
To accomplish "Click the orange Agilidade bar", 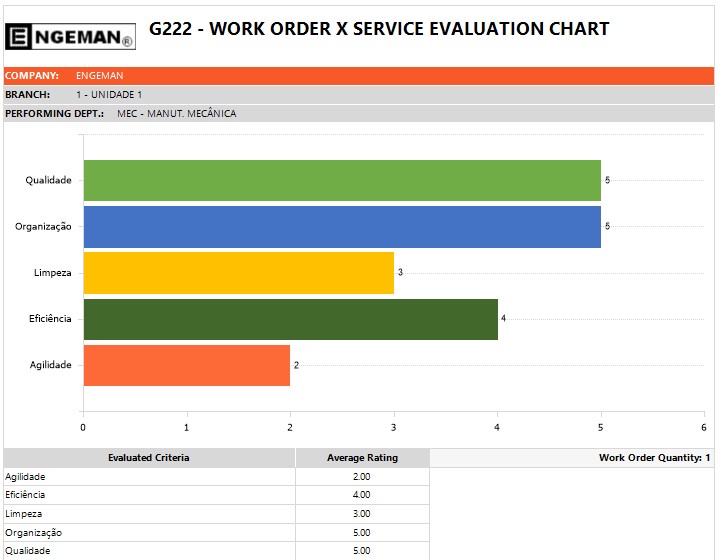I will pos(186,365).
